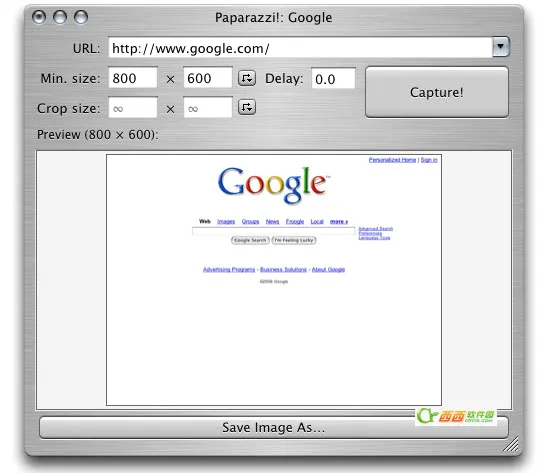Click the Google Search button in preview
This screenshot has width=552, height=473.
click(250, 240)
